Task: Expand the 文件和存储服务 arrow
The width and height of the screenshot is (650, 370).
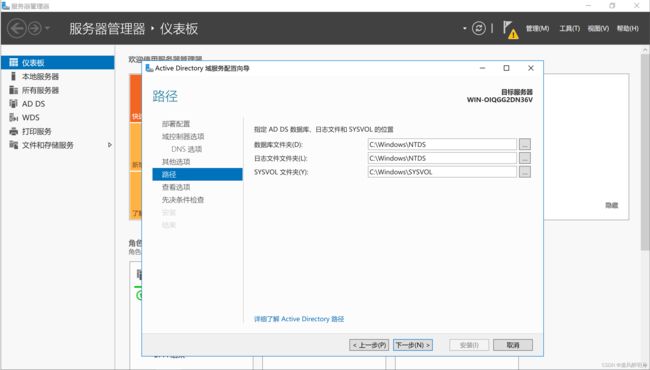Action: tap(109, 145)
